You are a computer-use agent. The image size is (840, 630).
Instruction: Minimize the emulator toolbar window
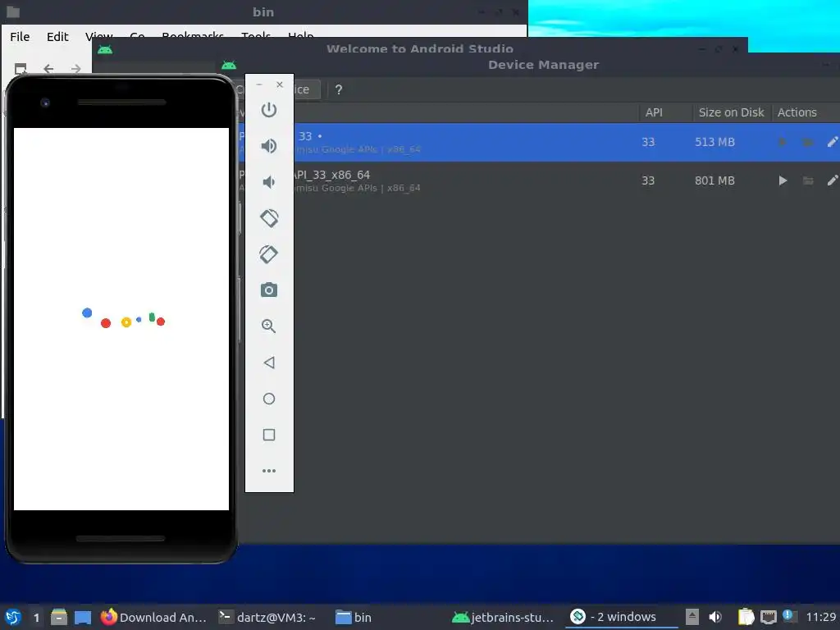[259, 84]
